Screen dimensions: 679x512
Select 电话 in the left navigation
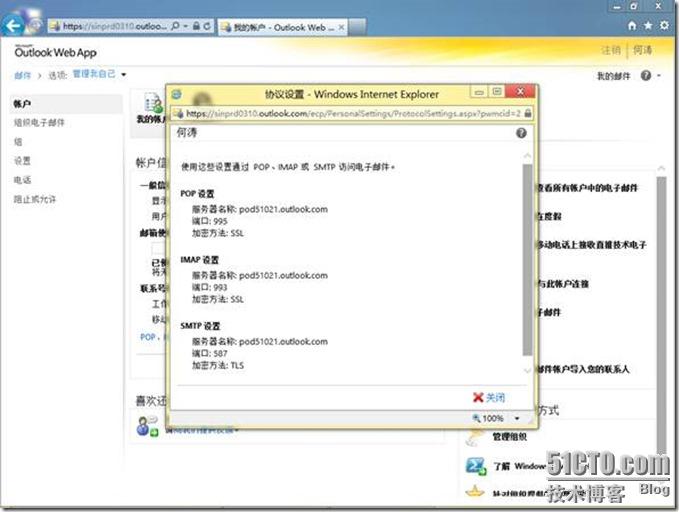click(22, 180)
